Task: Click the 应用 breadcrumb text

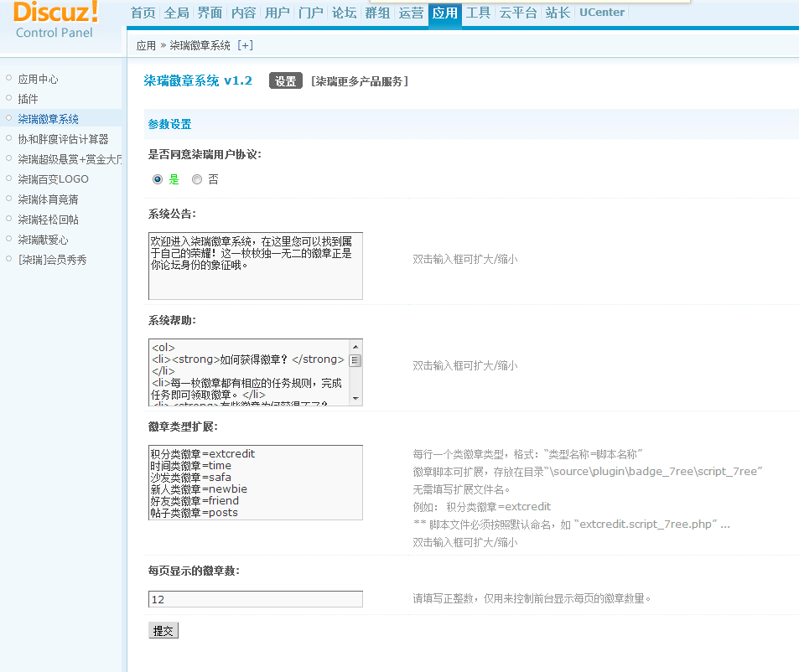Action: (x=146, y=45)
